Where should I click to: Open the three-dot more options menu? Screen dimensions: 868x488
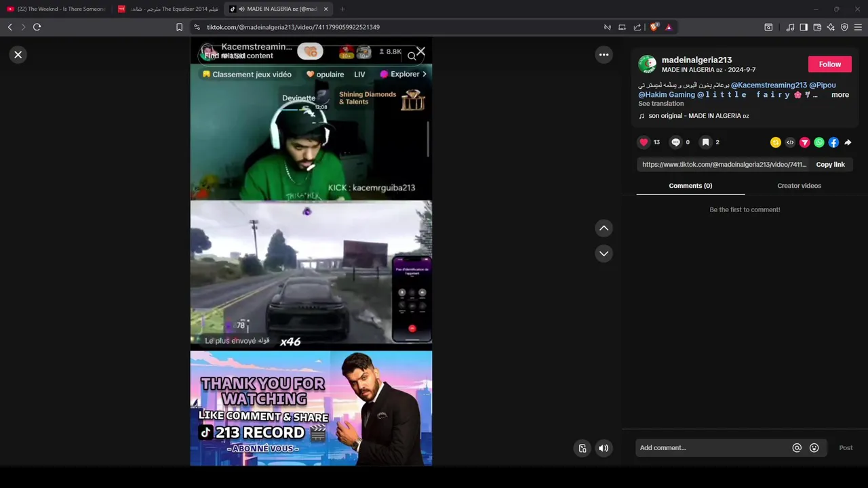[604, 55]
